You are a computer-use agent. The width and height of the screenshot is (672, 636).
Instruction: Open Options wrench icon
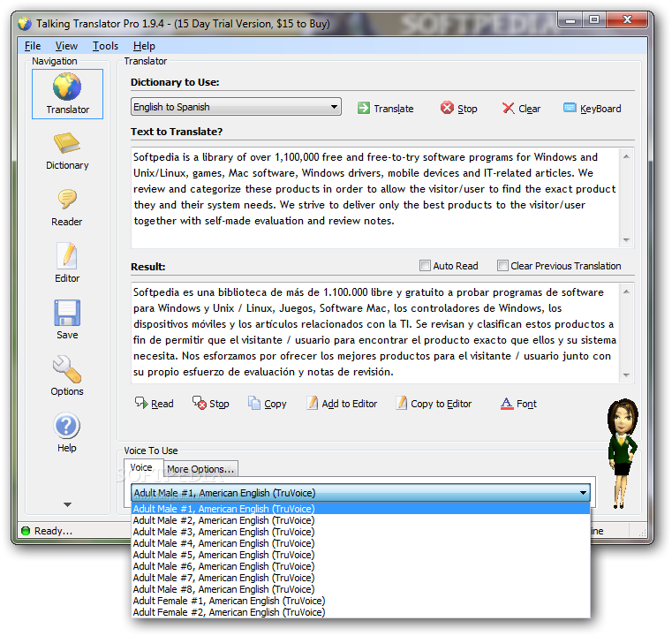[x=67, y=376]
